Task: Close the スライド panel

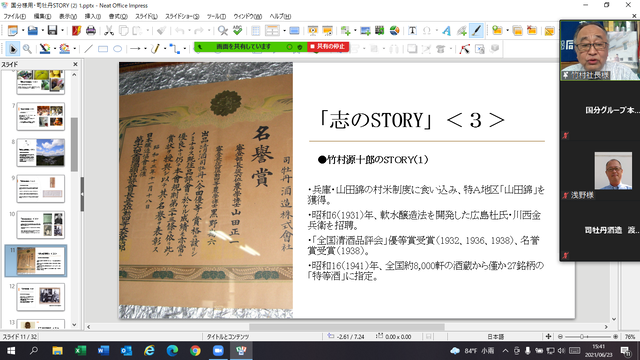Action: [75, 64]
